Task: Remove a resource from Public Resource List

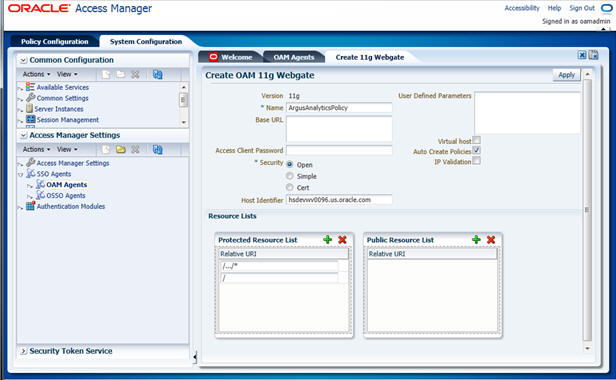Action: [491, 239]
